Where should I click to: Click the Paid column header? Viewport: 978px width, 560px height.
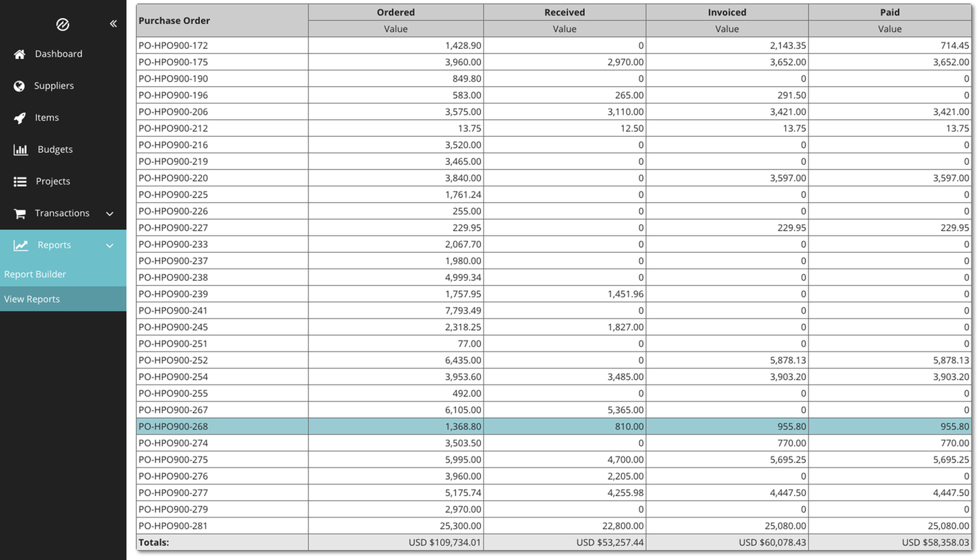[x=890, y=12]
